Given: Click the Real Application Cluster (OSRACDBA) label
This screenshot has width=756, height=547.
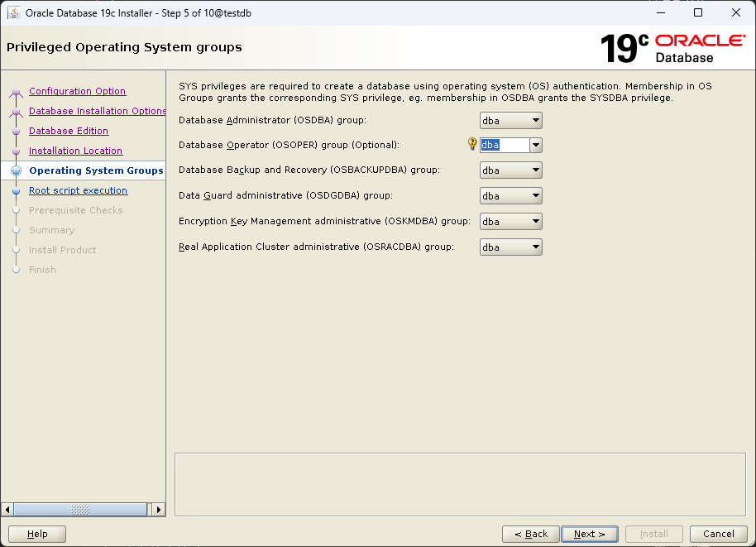Looking at the screenshot, I should (316, 247).
